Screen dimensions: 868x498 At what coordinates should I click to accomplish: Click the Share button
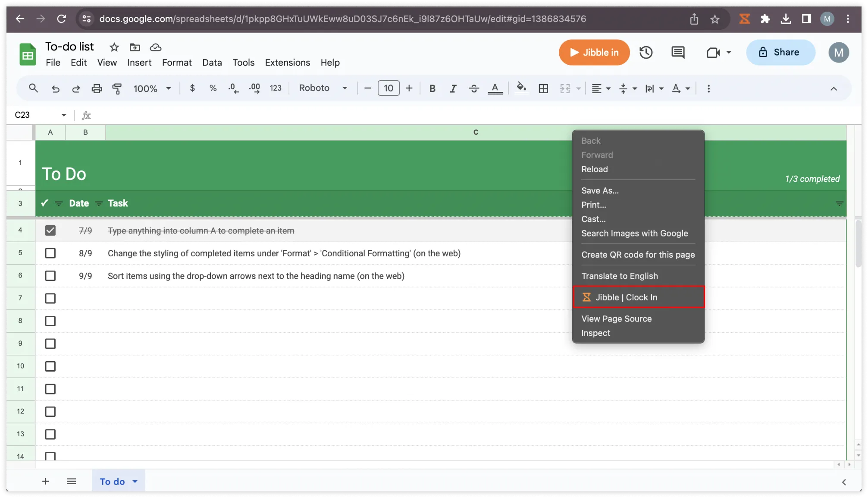pos(780,52)
